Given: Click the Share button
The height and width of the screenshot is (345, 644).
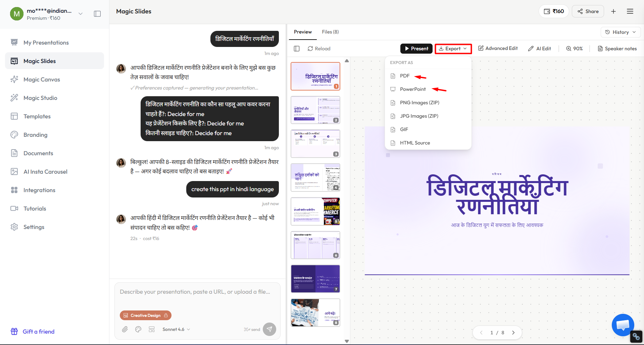Looking at the screenshot, I should point(588,11).
